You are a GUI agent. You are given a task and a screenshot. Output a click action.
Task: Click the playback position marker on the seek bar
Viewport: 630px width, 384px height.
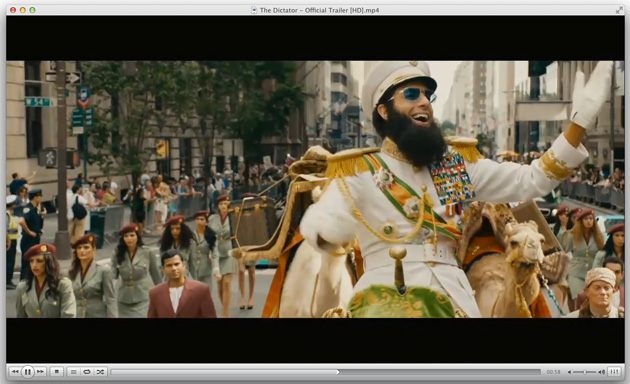[338, 372]
